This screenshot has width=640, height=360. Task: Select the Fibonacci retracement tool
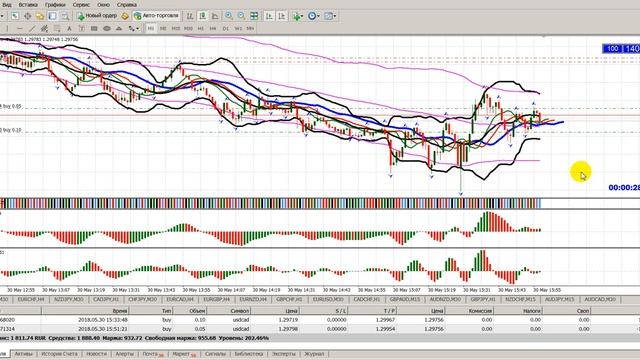pyautogui.click(x=57, y=29)
